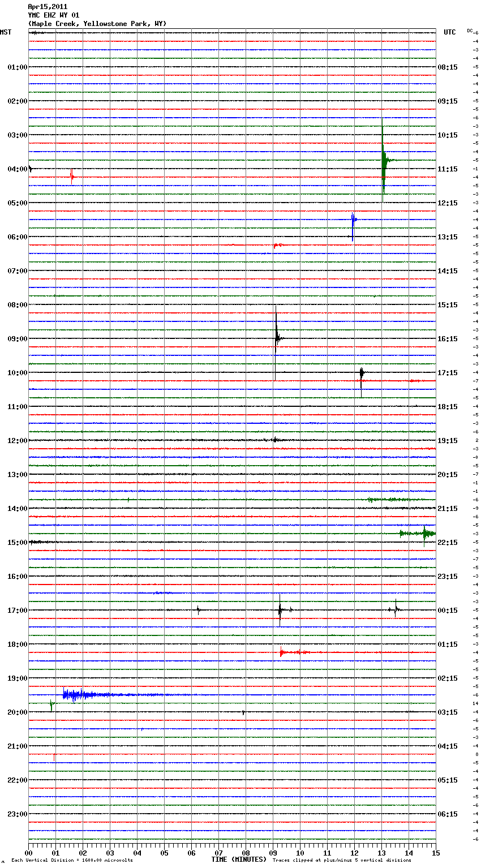Select the station code YMC EHZ WY 01
The height and width of the screenshot is (868, 481).
click(x=54, y=15)
